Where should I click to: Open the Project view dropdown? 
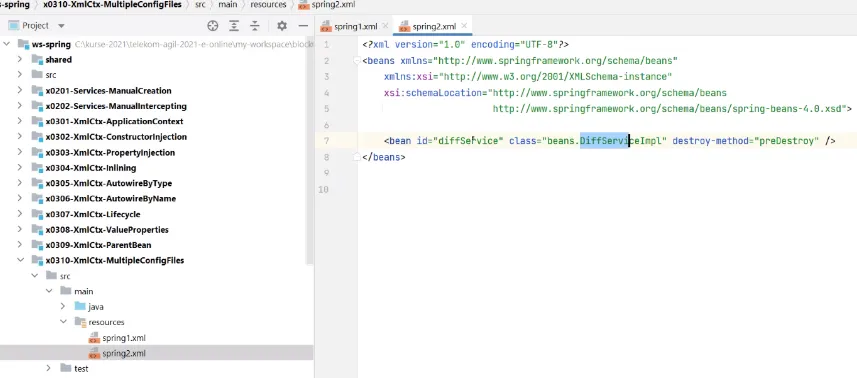point(61,26)
